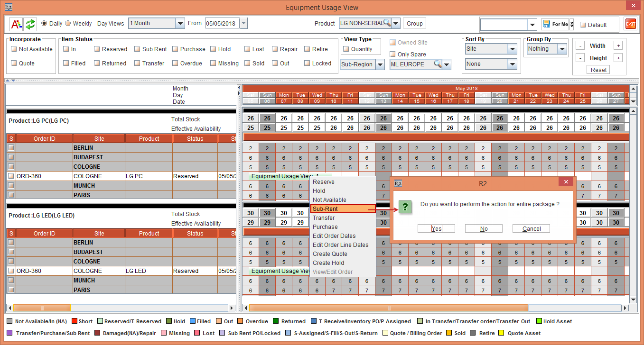
Task: Tick the Only Spare checkbox
Action: tap(392, 54)
